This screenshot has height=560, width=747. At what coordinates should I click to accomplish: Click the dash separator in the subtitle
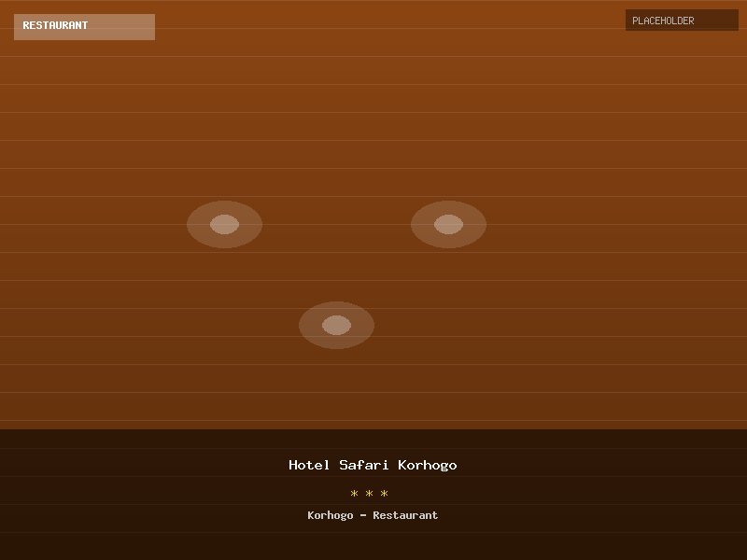363,515
